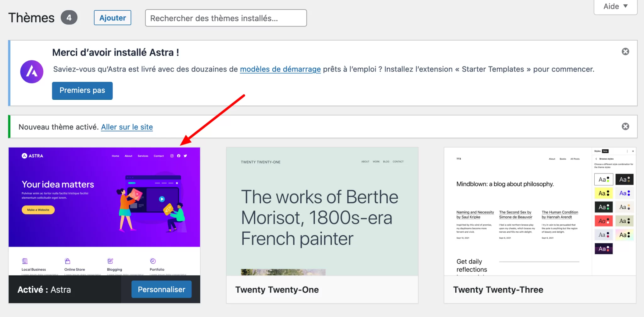Image resolution: width=644 pixels, height=317 pixels.
Task: Click the Portfolio checkmark icon
Action: (153, 261)
